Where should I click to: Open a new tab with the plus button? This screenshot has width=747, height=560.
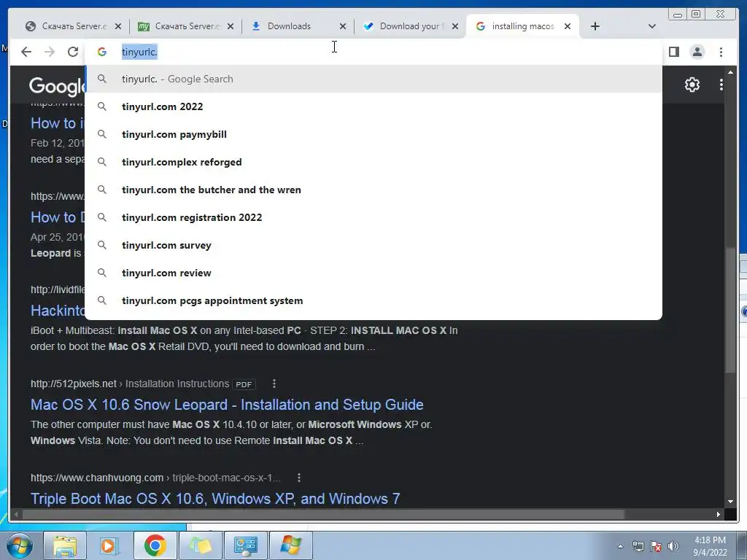point(595,26)
